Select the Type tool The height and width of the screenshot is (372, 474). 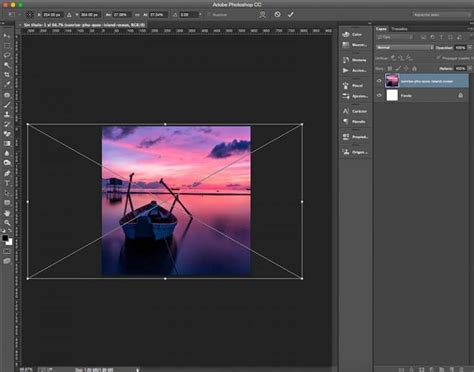point(7,183)
